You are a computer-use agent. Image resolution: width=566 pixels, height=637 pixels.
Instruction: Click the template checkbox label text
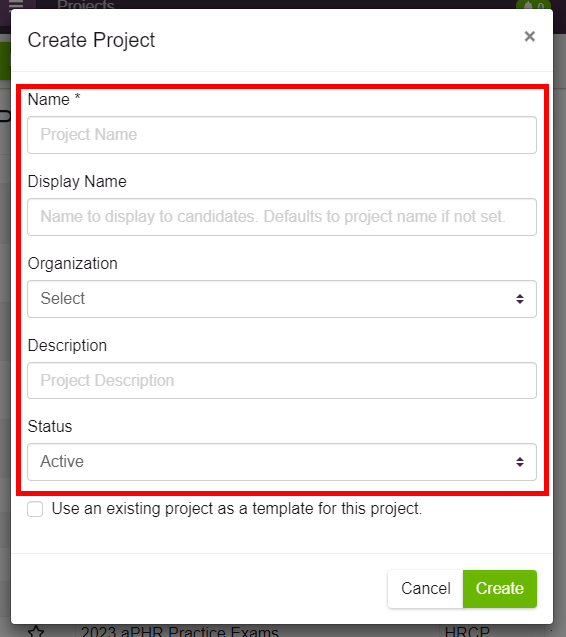pyautogui.click(x=237, y=509)
